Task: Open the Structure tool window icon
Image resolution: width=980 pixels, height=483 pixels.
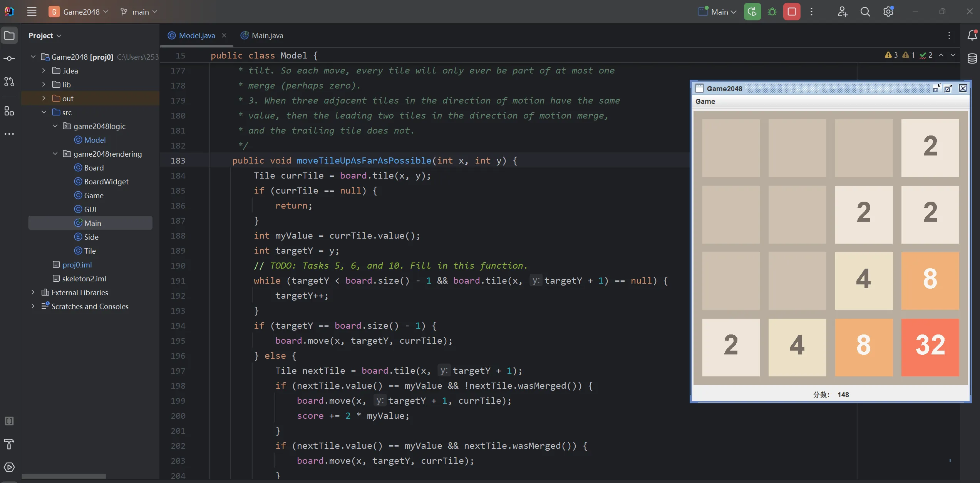Action: tap(9, 111)
